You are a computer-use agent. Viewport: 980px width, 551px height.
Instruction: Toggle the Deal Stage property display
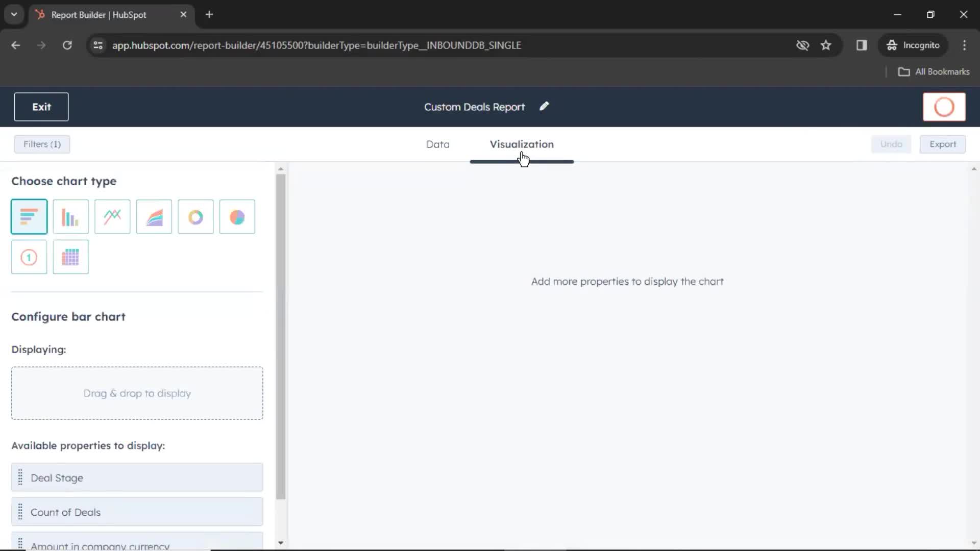(x=137, y=478)
